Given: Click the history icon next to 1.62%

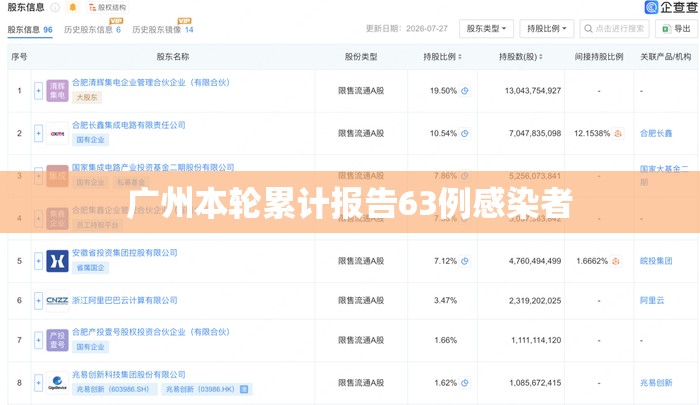Looking at the screenshot, I should click(x=465, y=383).
